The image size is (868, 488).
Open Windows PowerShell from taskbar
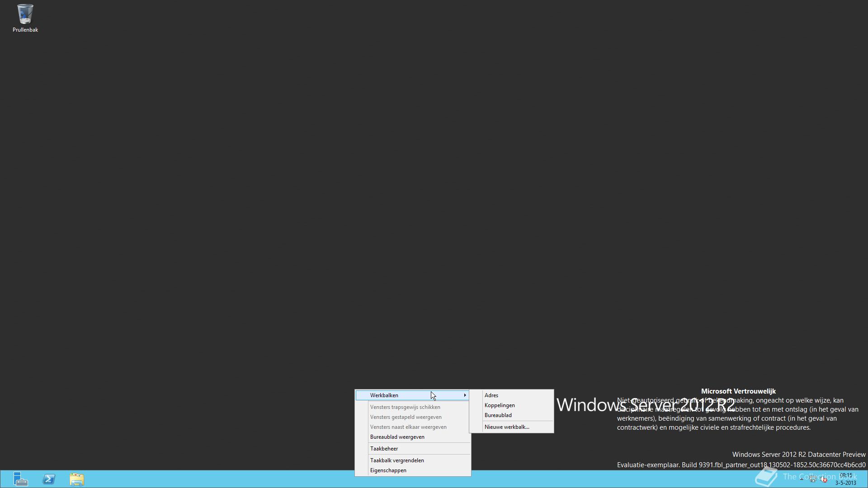(49, 479)
